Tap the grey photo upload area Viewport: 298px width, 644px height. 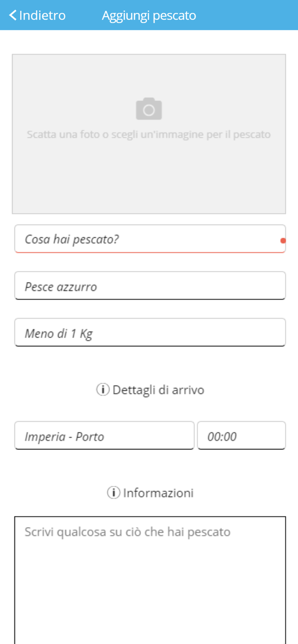tap(149, 134)
